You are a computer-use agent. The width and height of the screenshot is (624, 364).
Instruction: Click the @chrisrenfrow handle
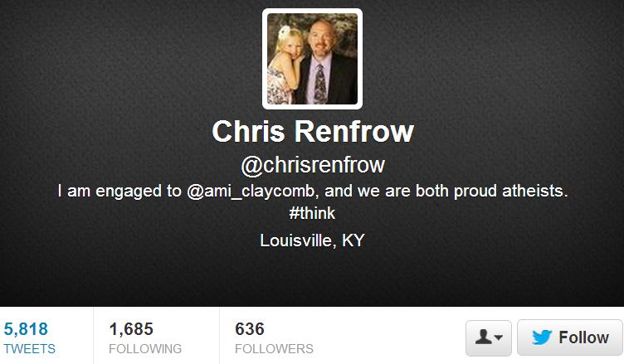(313, 165)
